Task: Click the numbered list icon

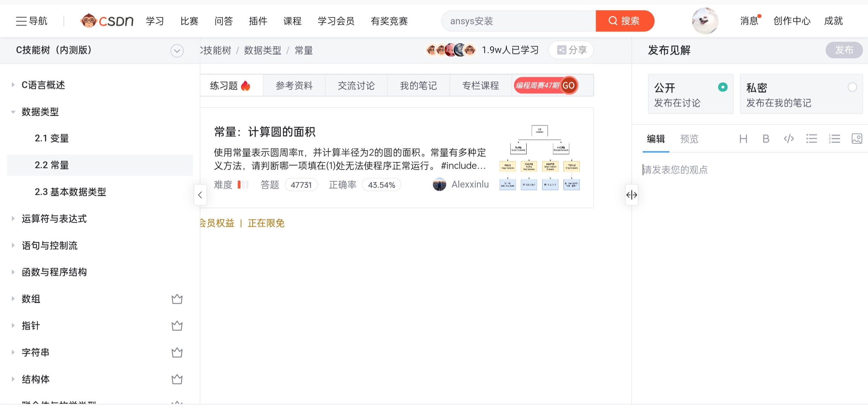Action: [834, 139]
